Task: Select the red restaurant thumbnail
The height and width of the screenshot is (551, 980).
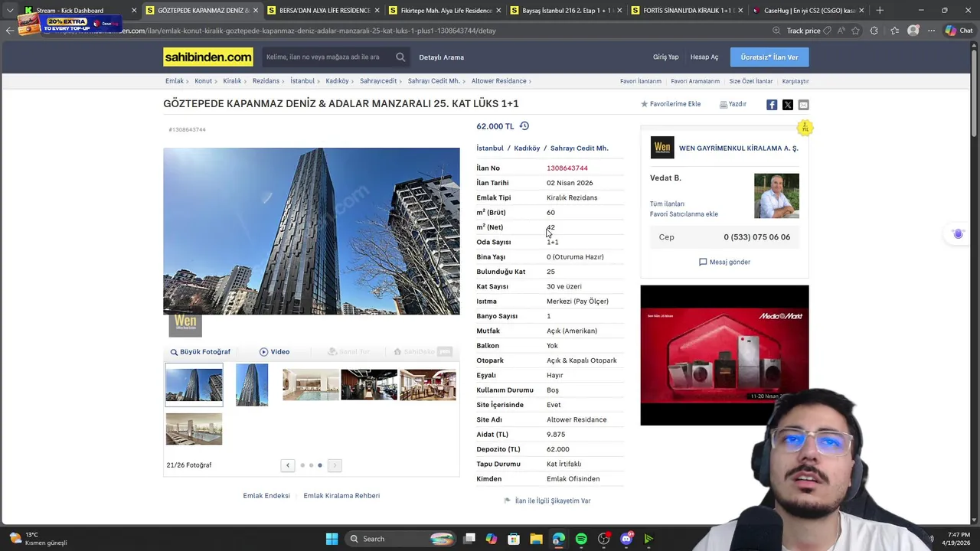Action: 428,384
